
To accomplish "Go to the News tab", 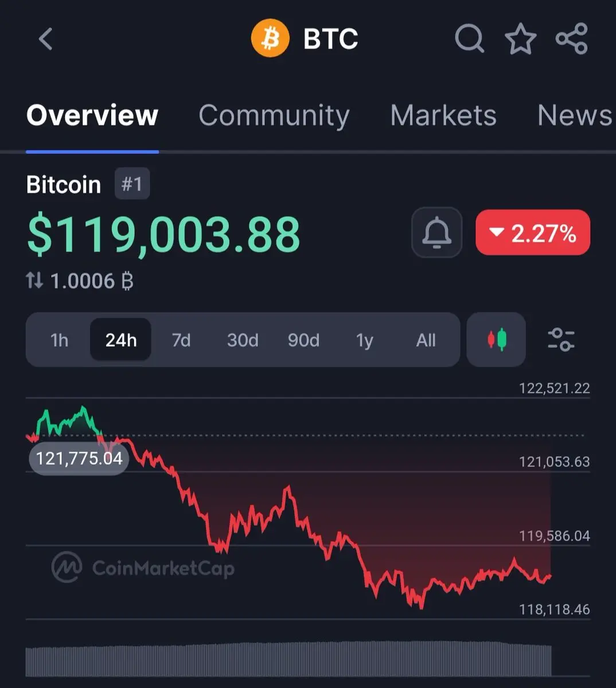I will [575, 115].
